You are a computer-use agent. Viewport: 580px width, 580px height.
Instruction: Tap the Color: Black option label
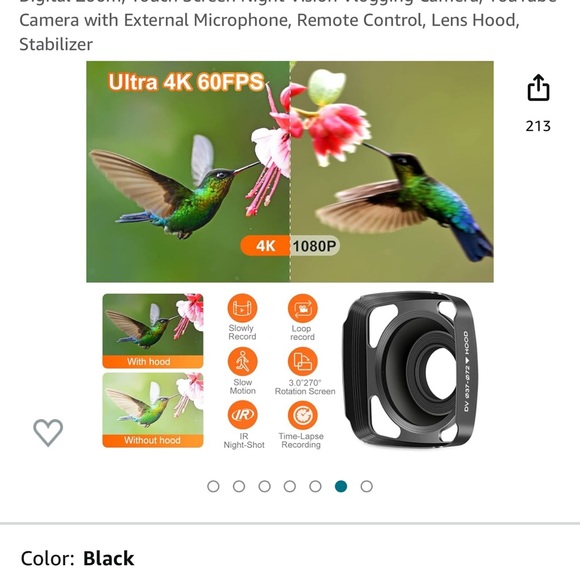77,558
